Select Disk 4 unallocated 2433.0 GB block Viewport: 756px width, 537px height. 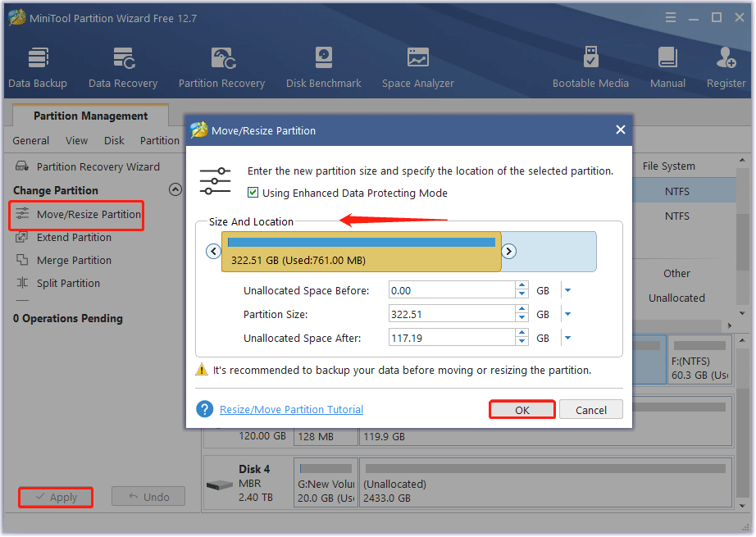pos(546,483)
